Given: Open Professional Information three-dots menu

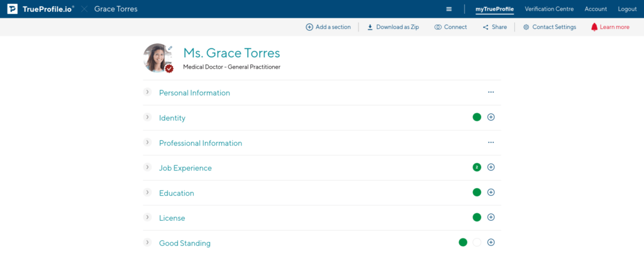Looking at the screenshot, I should [491, 142].
